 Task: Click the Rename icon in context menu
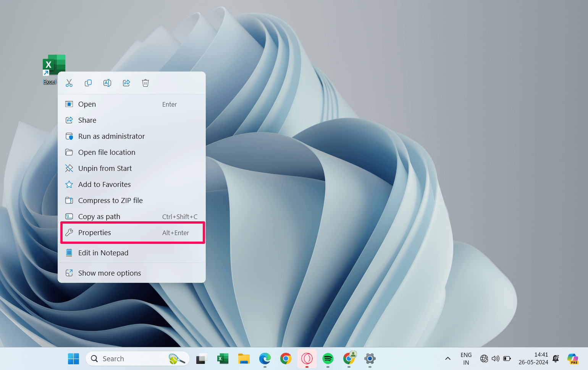click(x=107, y=83)
